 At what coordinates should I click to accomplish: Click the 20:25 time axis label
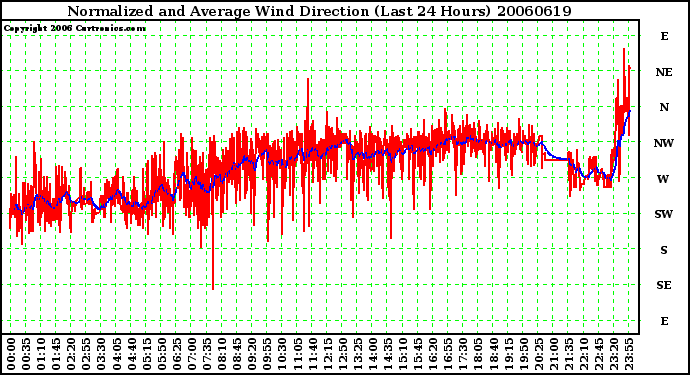(539, 354)
